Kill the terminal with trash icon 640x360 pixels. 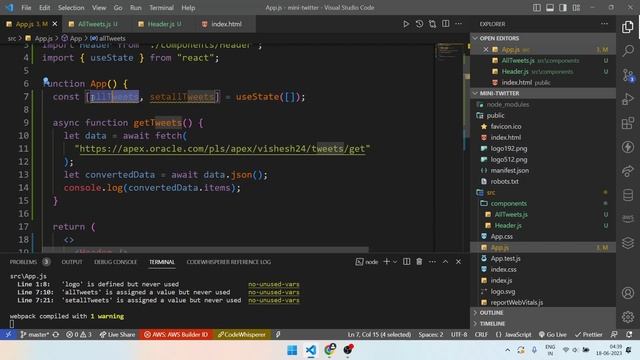click(419, 262)
